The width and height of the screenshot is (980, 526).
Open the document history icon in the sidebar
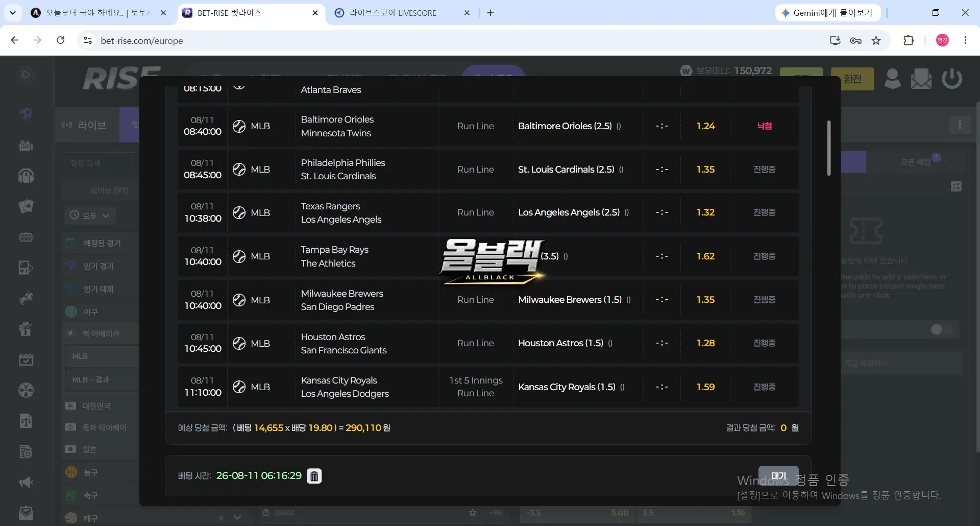(26, 451)
